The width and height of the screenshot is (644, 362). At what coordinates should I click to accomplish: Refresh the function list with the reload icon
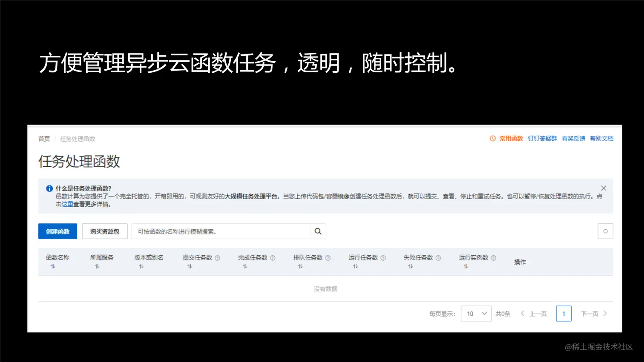tap(605, 231)
